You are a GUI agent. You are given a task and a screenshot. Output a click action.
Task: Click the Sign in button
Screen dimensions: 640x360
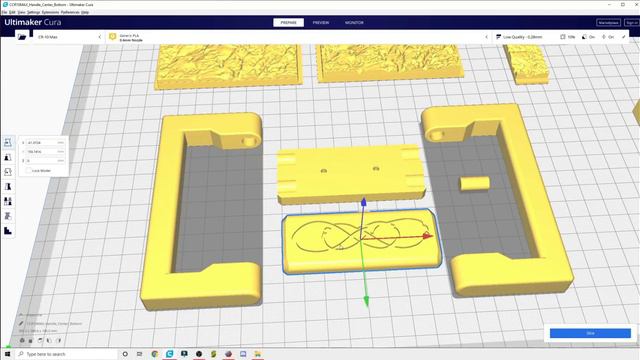tap(632, 22)
